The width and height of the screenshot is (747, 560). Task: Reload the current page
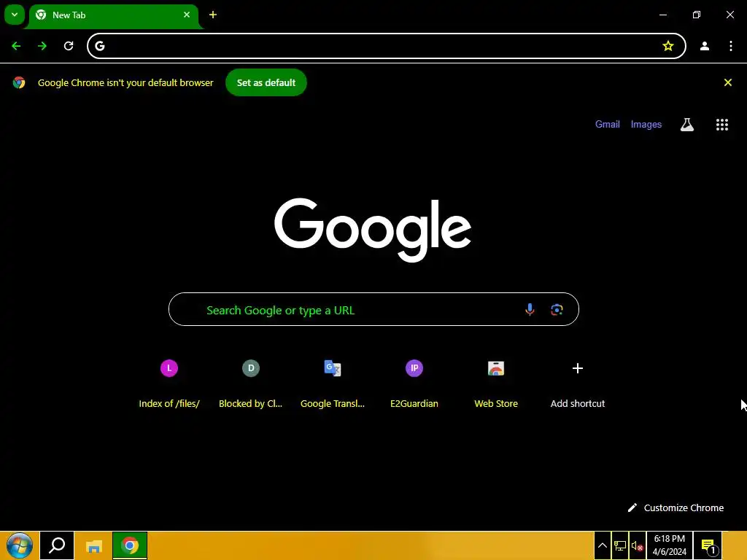[x=69, y=46]
